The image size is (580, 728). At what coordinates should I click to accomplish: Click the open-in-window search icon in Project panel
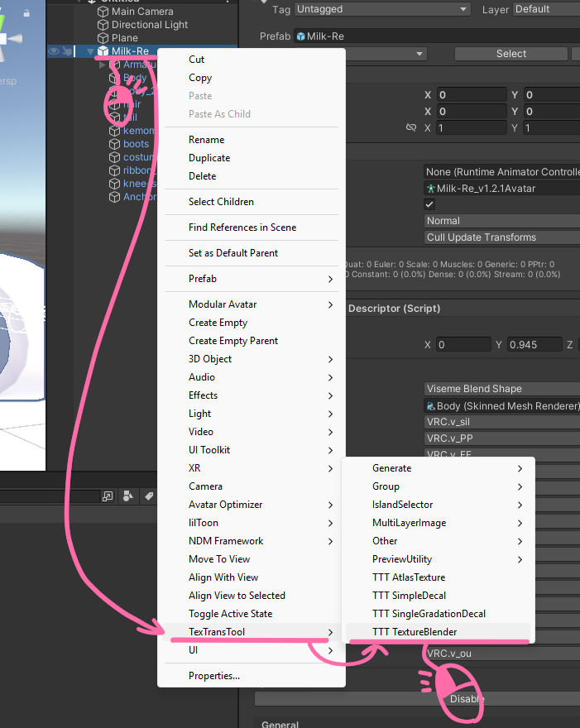[108, 496]
